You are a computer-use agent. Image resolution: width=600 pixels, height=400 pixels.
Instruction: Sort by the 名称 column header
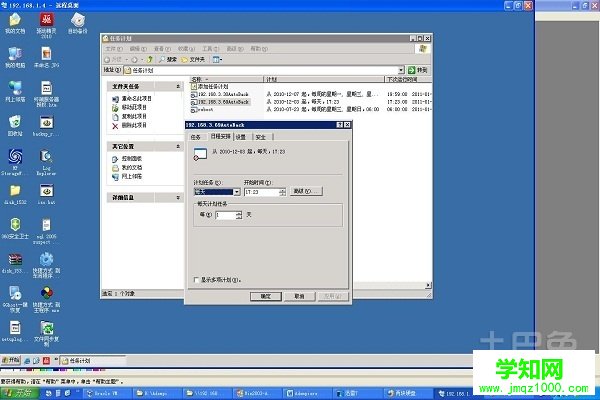point(226,79)
